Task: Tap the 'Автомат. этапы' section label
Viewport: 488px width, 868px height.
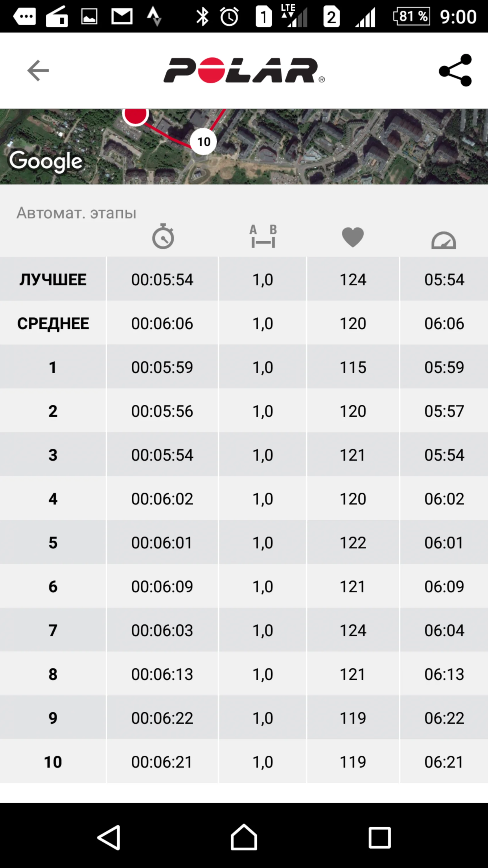Action: pyautogui.click(x=76, y=213)
